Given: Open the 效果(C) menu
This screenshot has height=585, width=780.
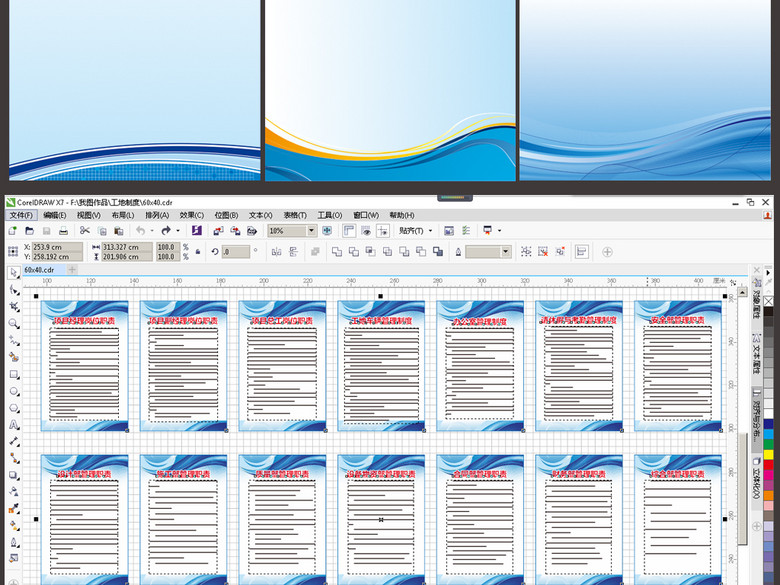Looking at the screenshot, I should coord(192,215).
